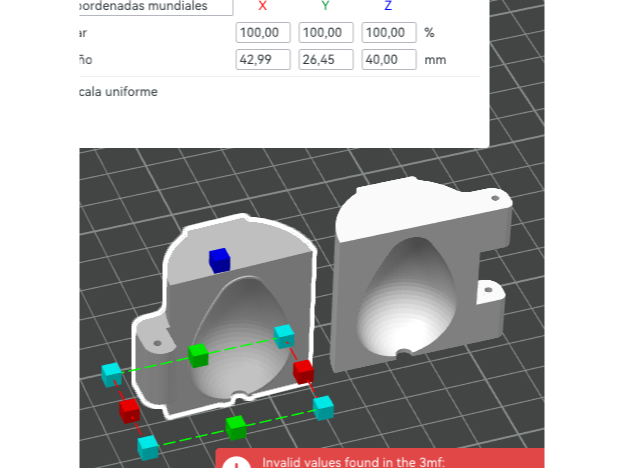Select the Z size field showing 40,00
The width and height of the screenshot is (624, 468).
click(x=388, y=60)
